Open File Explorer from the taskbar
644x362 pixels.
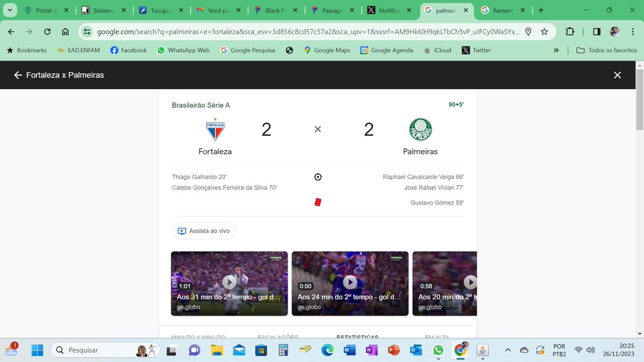click(x=216, y=350)
